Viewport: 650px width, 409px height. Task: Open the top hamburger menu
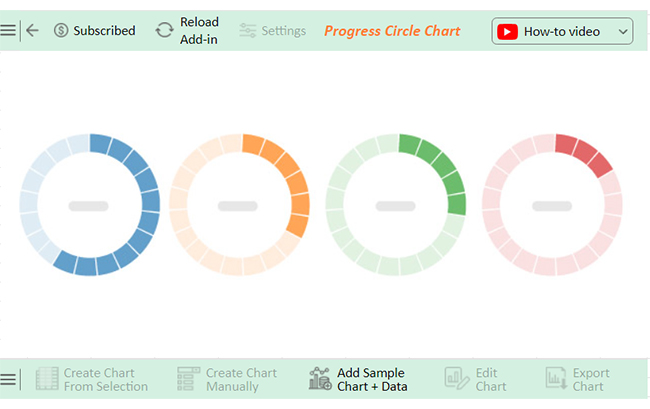tap(8, 31)
